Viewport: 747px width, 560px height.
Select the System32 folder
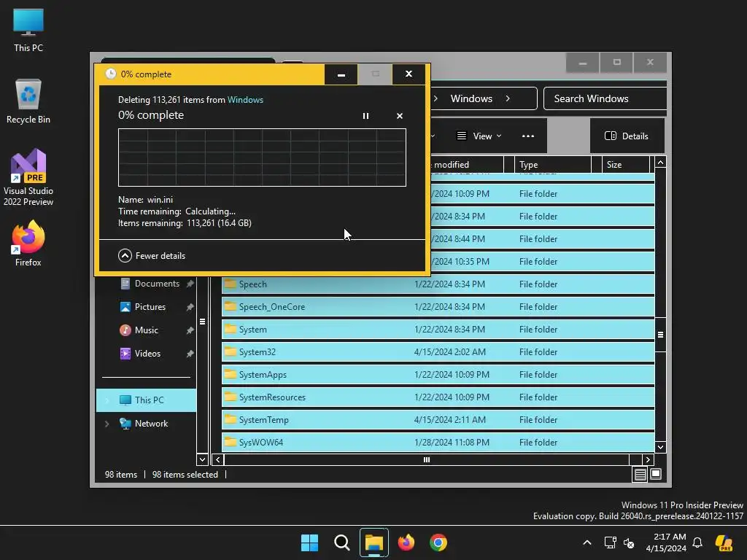point(438,352)
